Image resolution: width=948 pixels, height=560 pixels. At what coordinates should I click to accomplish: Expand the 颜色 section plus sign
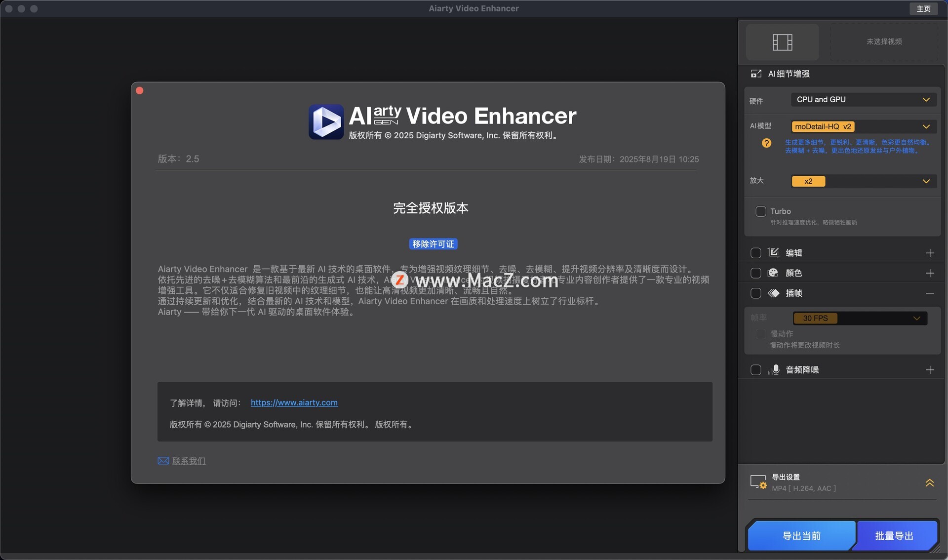click(930, 273)
